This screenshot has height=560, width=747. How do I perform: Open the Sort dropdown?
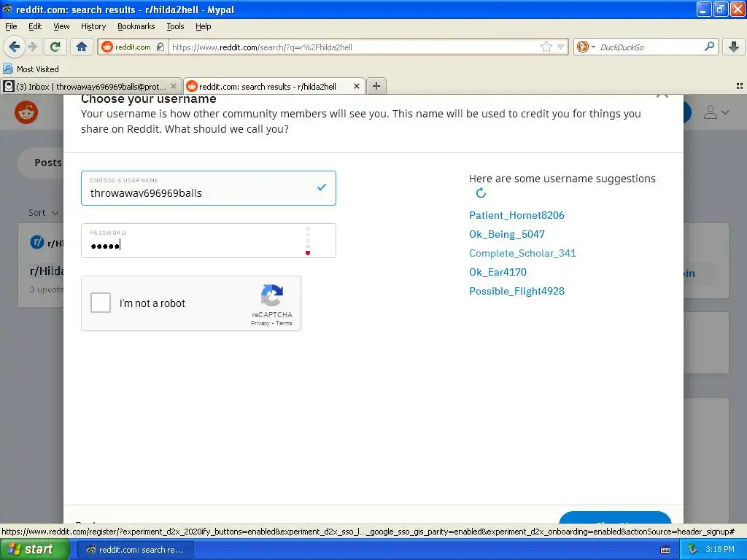coord(43,212)
